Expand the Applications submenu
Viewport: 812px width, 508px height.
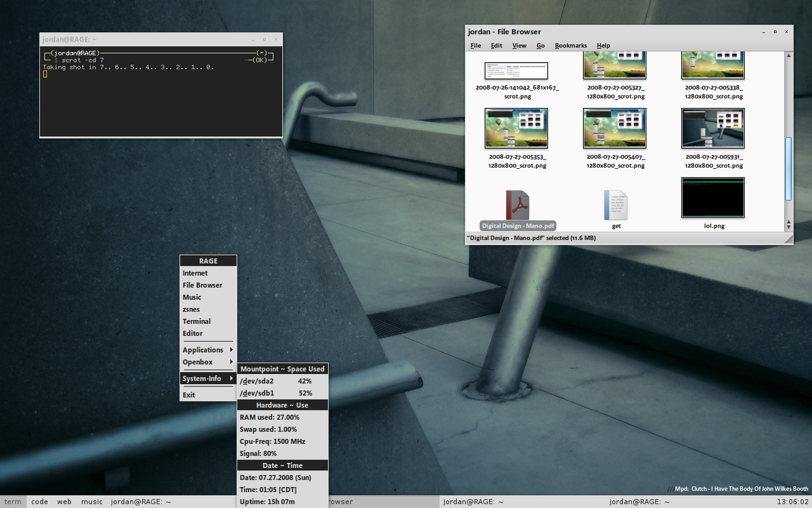(208, 350)
